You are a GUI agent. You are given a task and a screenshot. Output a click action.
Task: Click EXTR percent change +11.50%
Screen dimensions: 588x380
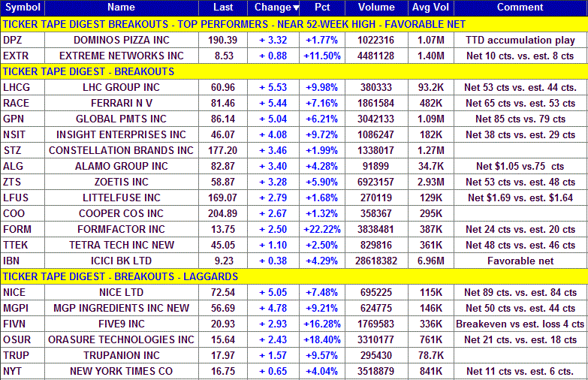point(321,56)
